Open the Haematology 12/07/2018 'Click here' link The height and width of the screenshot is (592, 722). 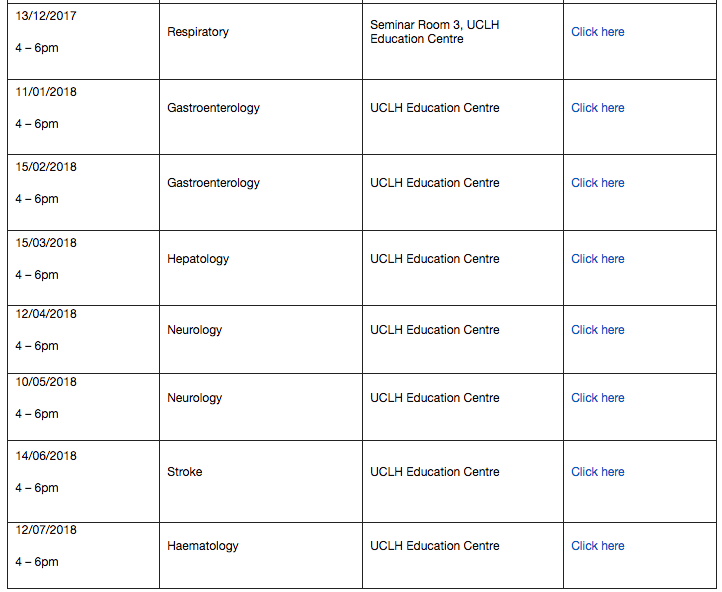598,546
